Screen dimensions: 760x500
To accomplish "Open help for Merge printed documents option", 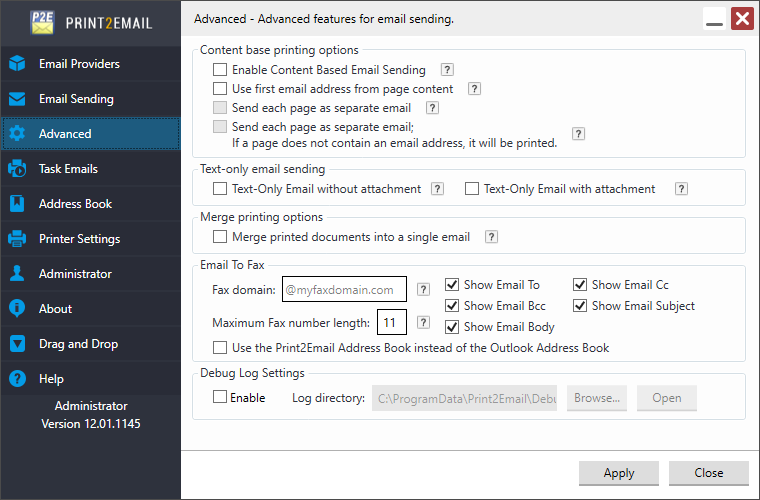I will pos(491,236).
